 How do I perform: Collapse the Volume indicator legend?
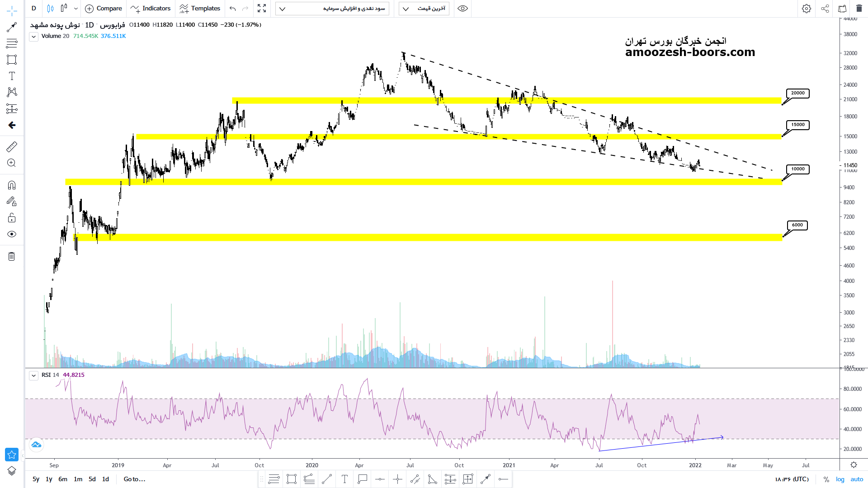click(33, 37)
